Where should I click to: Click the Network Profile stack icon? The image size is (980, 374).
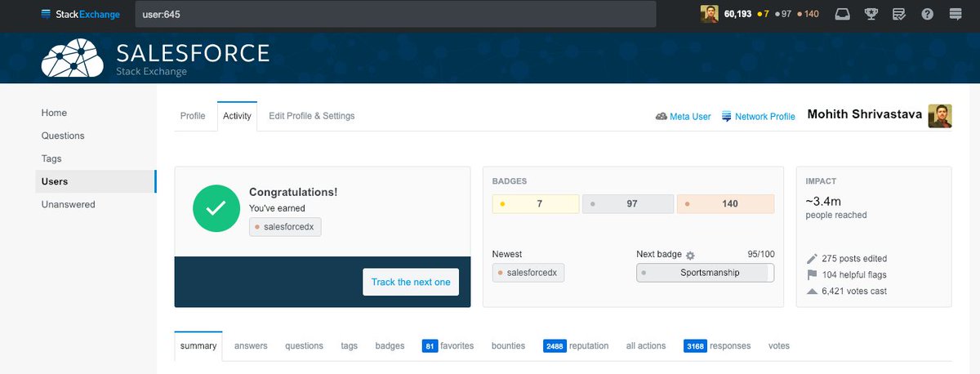click(727, 117)
